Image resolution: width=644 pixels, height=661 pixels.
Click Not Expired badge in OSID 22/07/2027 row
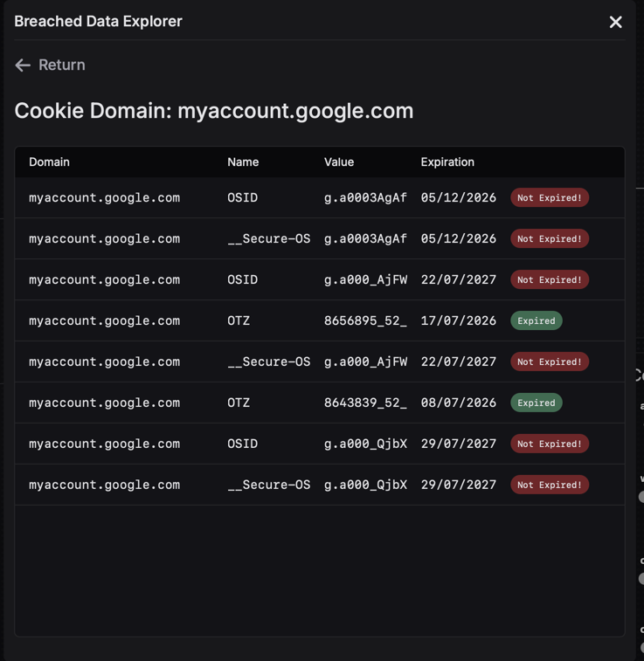coord(550,279)
